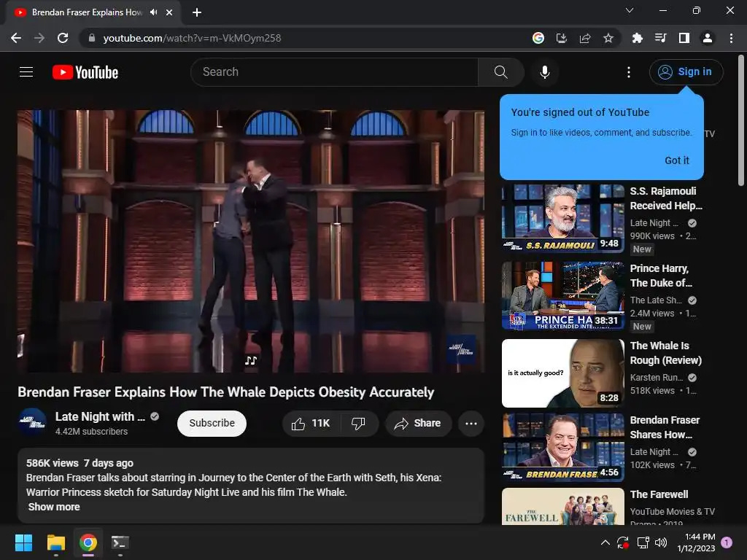
Task: Open volume control in system tray
Action: pos(661,542)
